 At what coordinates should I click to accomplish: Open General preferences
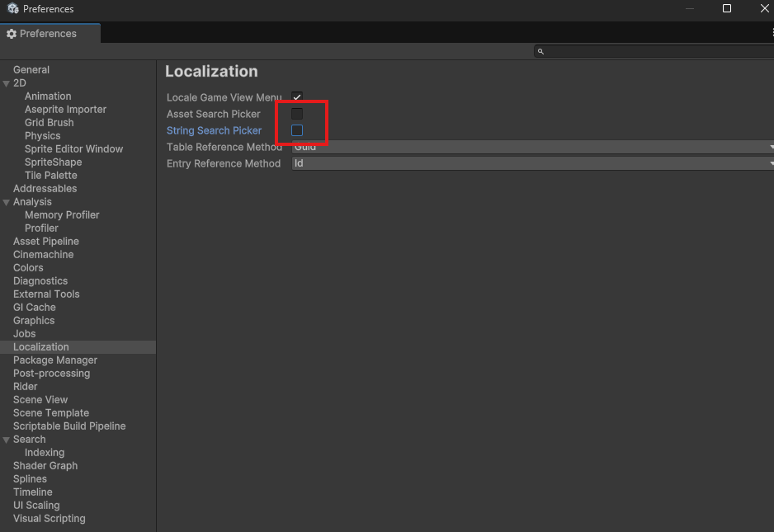[31, 69]
